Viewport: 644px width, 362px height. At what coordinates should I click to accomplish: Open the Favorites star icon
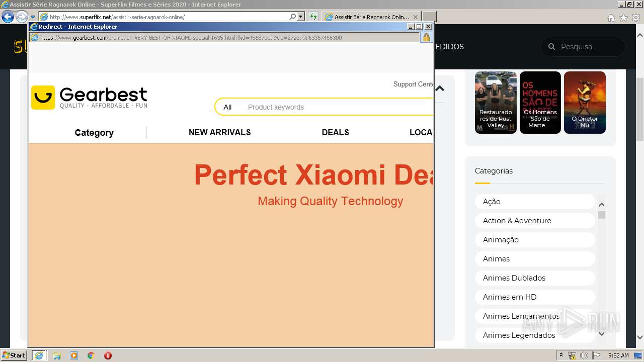click(x=623, y=18)
